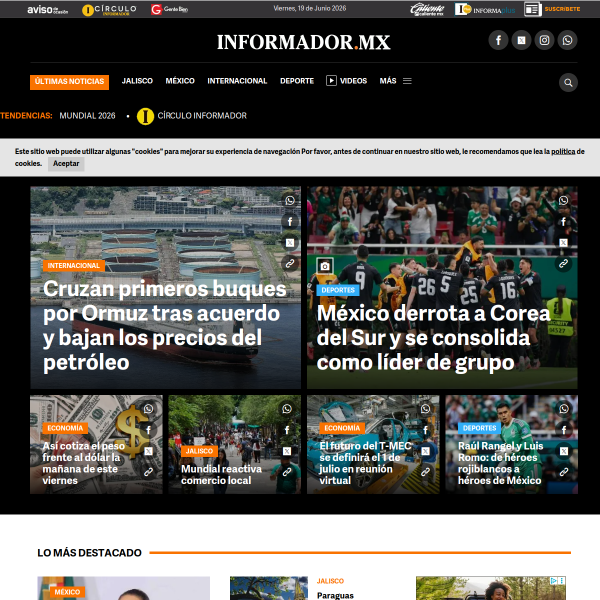Screen dimensions: 600x600
Task: Open Raúl Rangel y Luis Romo story
Action: (501, 463)
